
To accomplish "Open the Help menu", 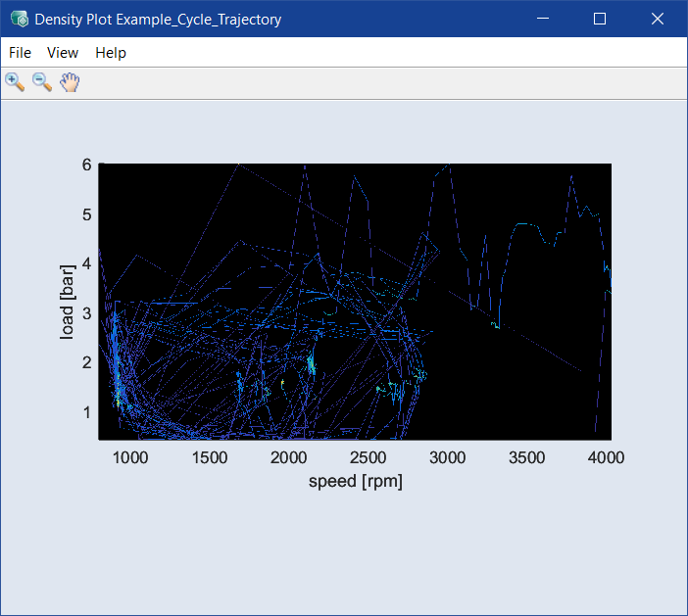I will tap(111, 53).
